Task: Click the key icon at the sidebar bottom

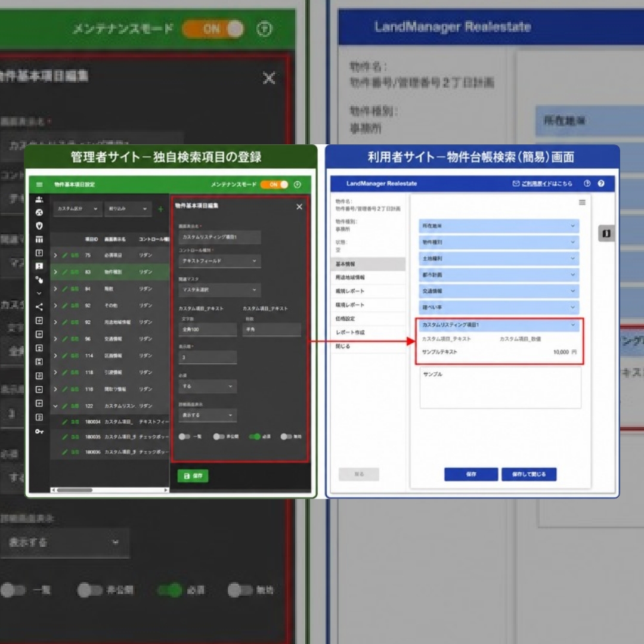Action: point(39,431)
